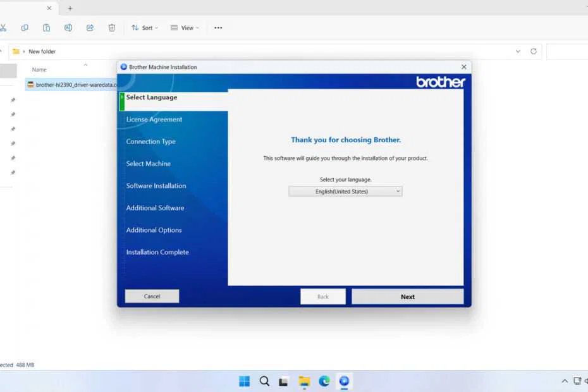Open the Start menu from the taskbar
This screenshot has width=588, height=392.
244,381
